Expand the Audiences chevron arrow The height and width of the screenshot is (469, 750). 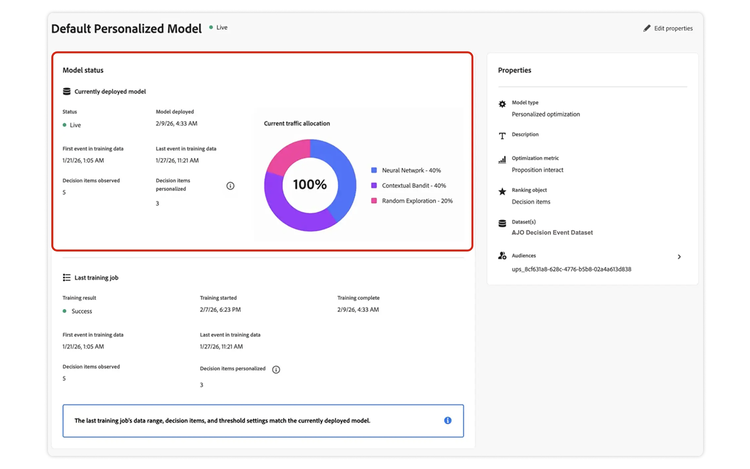point(679,257)
